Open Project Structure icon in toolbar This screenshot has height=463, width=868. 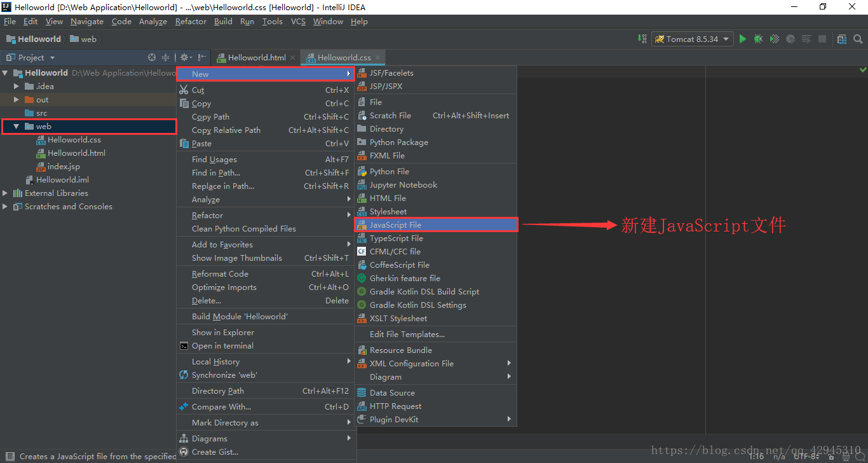coord(842,39)
